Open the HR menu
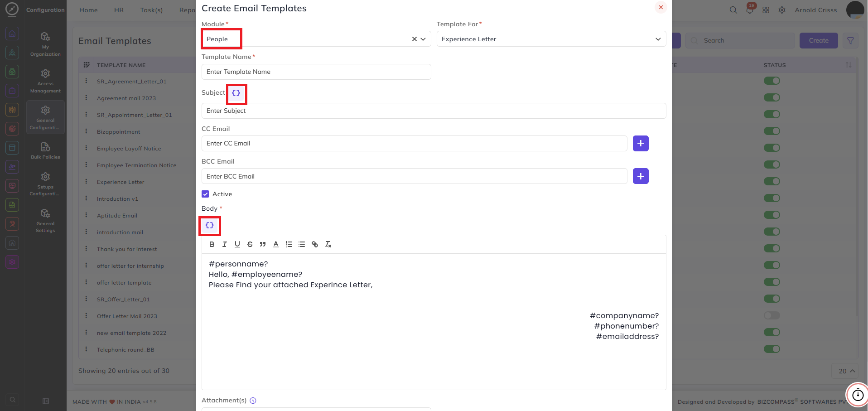 coord(119,10)
